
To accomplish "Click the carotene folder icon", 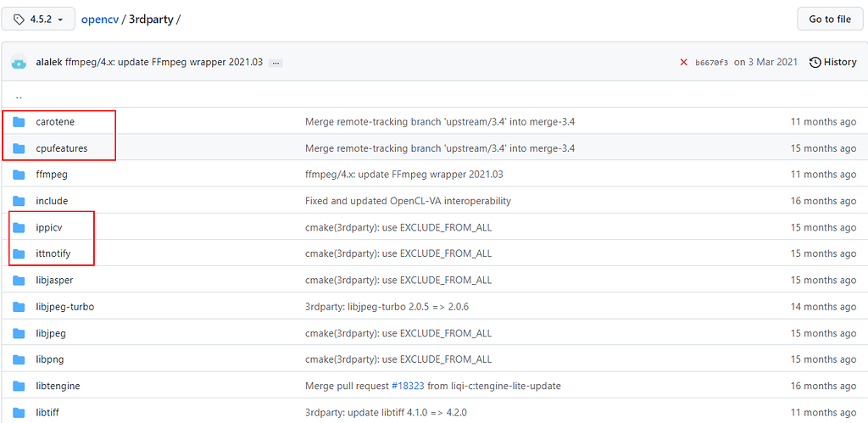I will pyautogui.click(x=19, y=122).
